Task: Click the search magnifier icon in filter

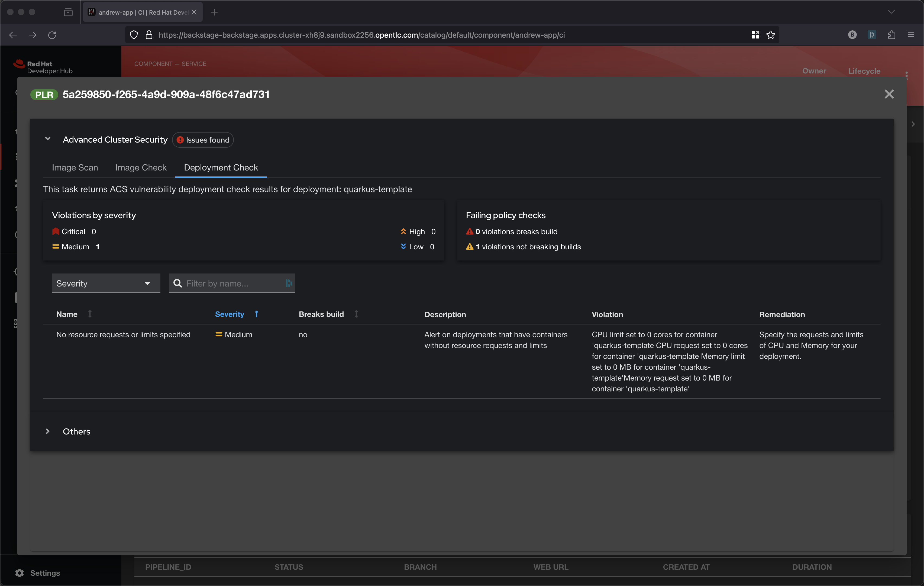Action: click(178, 283)
